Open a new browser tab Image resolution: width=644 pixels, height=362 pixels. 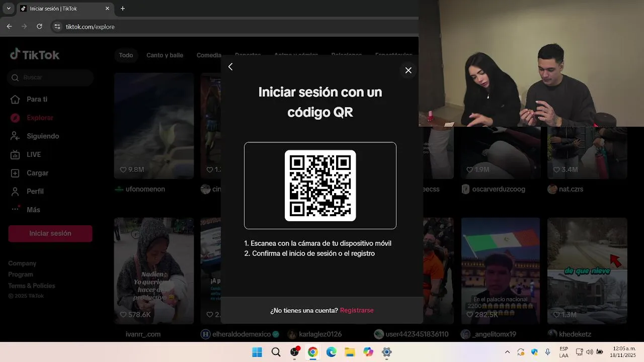(122, 9)
